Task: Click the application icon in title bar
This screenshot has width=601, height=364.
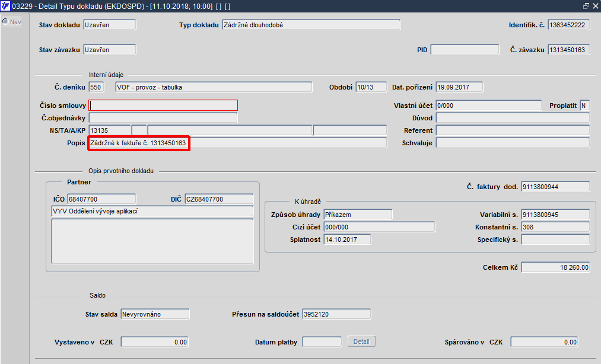Action: [x=5, y=6]
